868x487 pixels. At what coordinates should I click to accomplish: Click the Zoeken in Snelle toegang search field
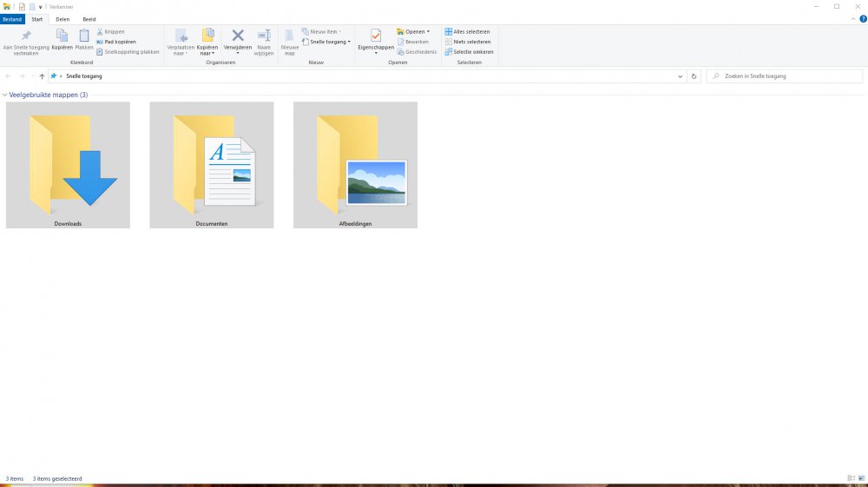785,76
